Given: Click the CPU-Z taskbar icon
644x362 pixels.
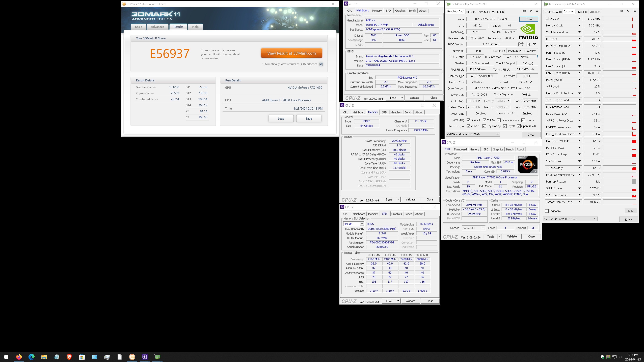Looking at the screenshot, I should 145,357.
